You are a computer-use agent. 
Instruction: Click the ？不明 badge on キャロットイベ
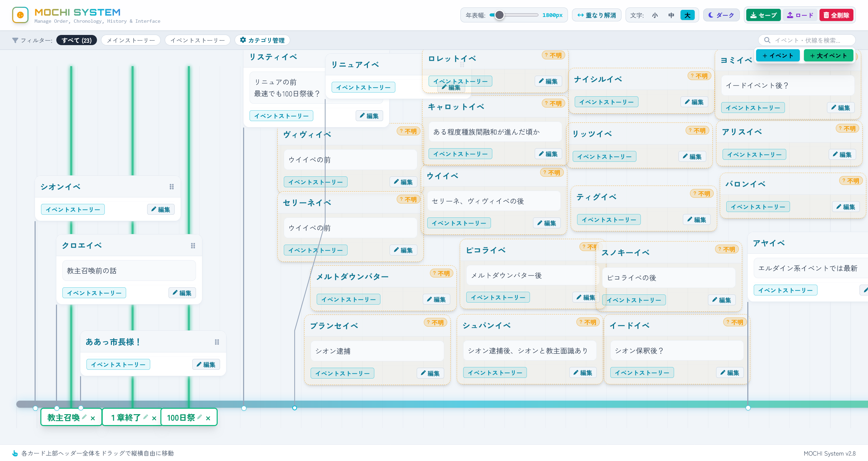(x=553, y=103)
